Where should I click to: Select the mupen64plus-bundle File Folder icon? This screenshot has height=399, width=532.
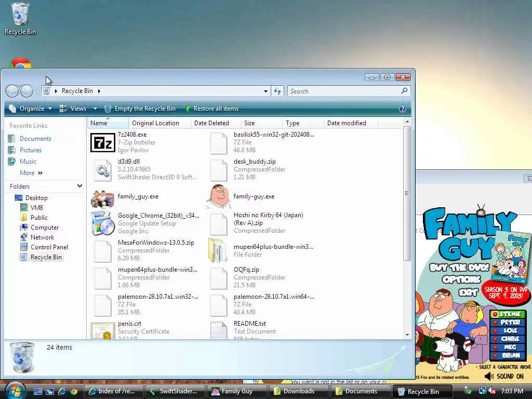(x=218, y=250)
